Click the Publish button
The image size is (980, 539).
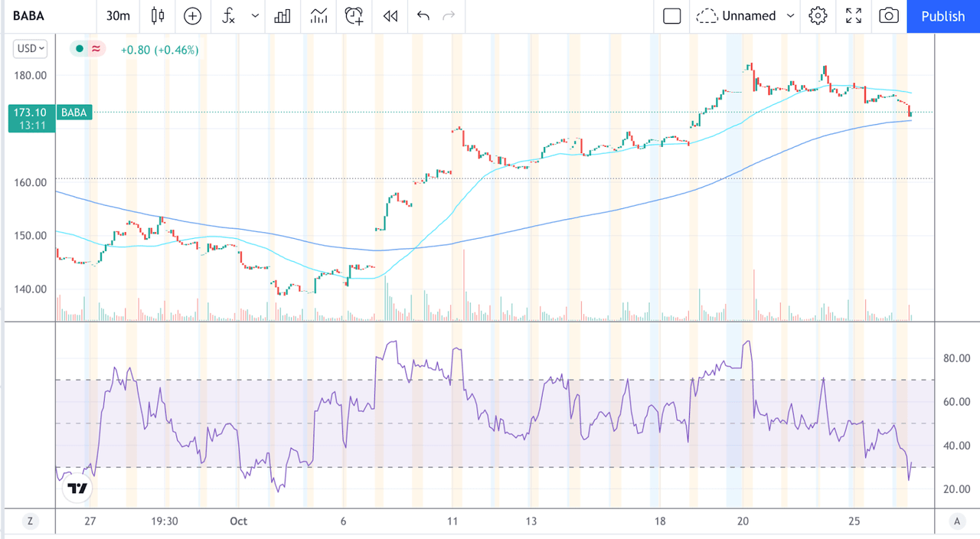point(942,16)
